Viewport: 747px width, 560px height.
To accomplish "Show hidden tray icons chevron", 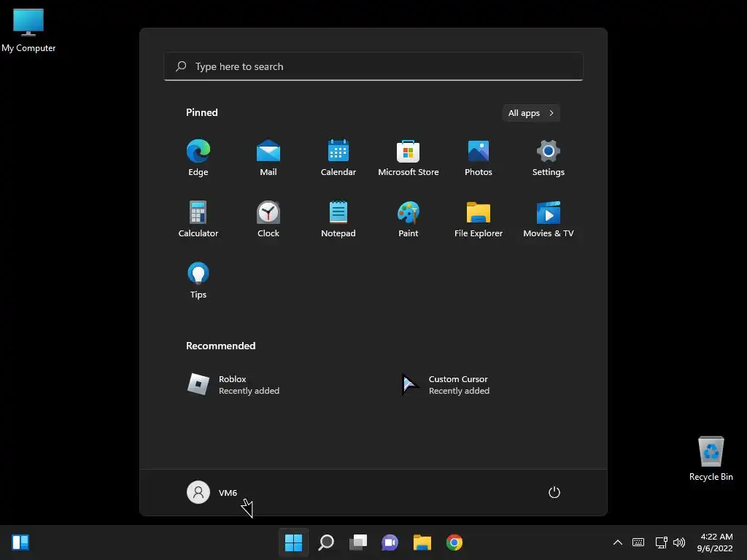I will click(x=617, y=542).
